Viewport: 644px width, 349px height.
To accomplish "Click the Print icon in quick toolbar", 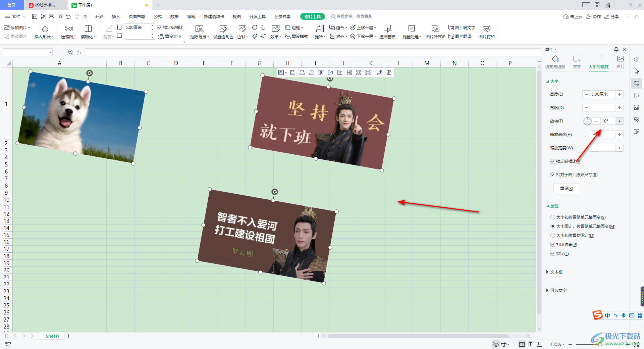I will click(x=51, y=16).
